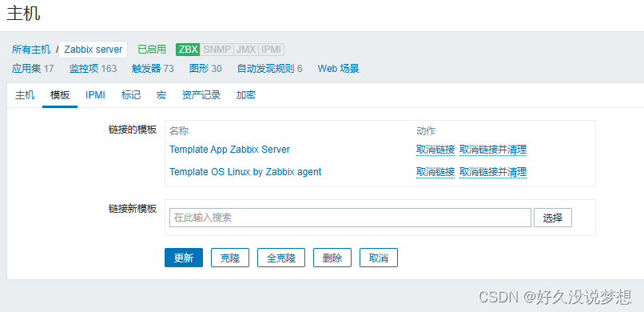The image size is (644, 312).
Task: Click the 名称 column header
Action: 179,131
